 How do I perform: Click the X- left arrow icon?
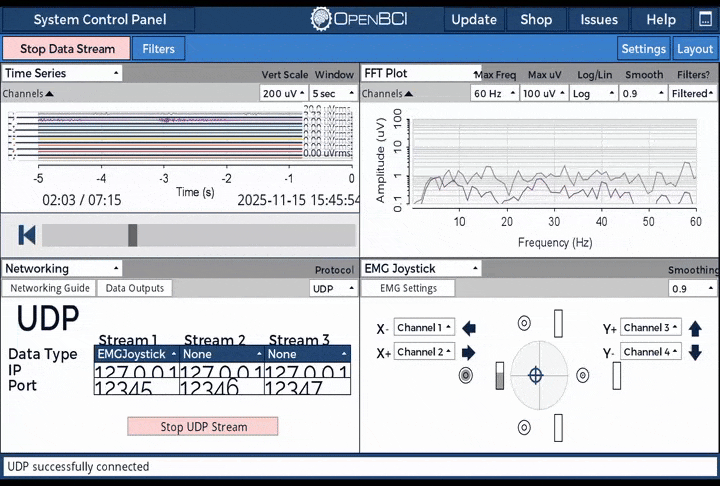pyautogui.click(x=469, y=328)
